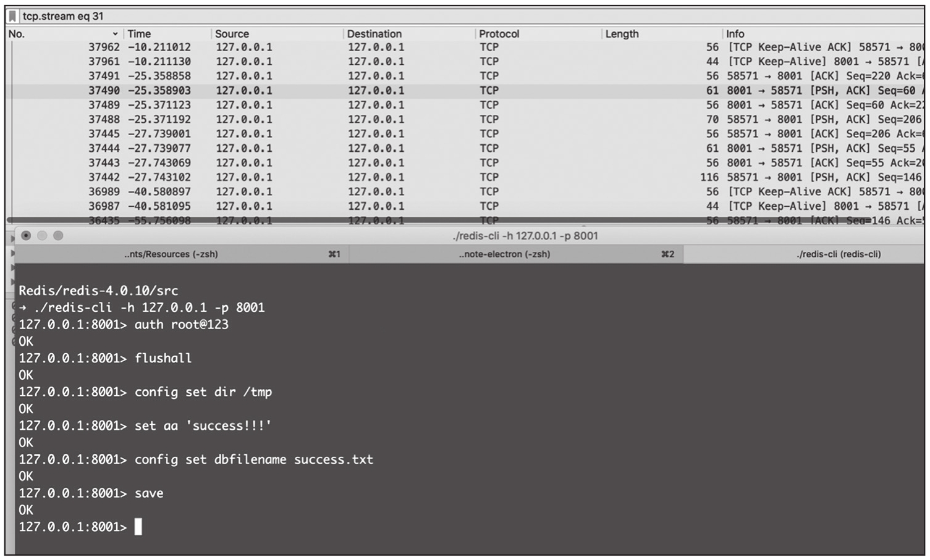Switch to the ..note-electron (-zsh) tab
The image size is (930, 560).
(x=504, y=254)
